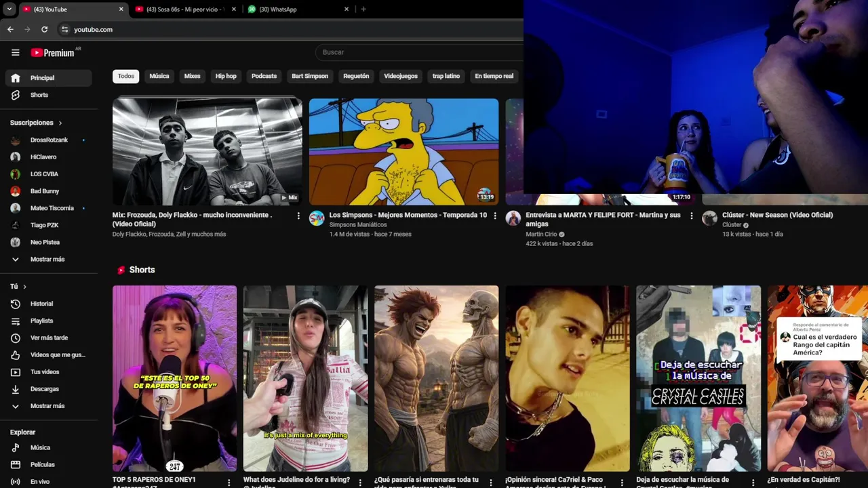Screen dimensions: 868x488
Task: Select the En tiempo real chip
Action: (x=494, y=76)
